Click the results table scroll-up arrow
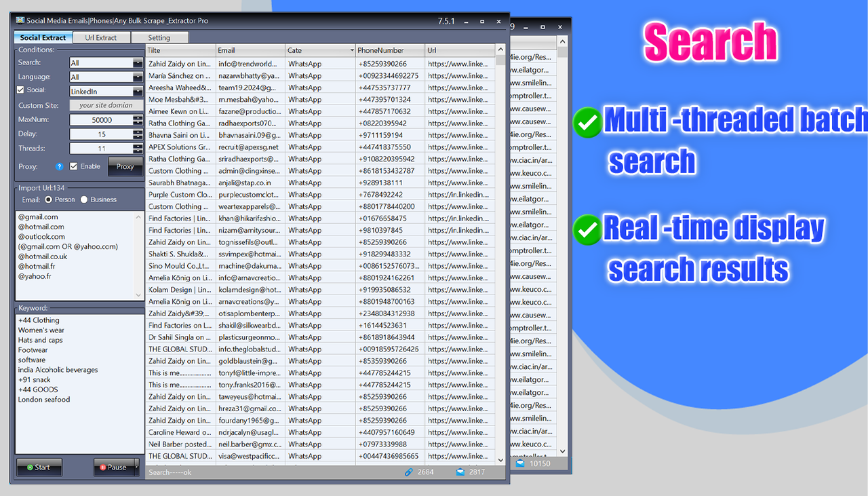The height and width of the screenshot is (496, 868). point(500,50)
